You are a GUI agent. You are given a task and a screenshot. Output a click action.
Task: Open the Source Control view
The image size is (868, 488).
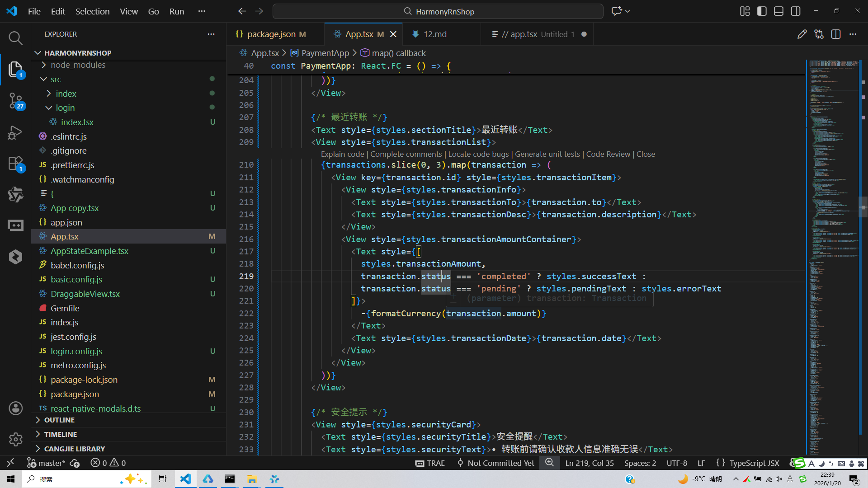[x=15, y=100]
